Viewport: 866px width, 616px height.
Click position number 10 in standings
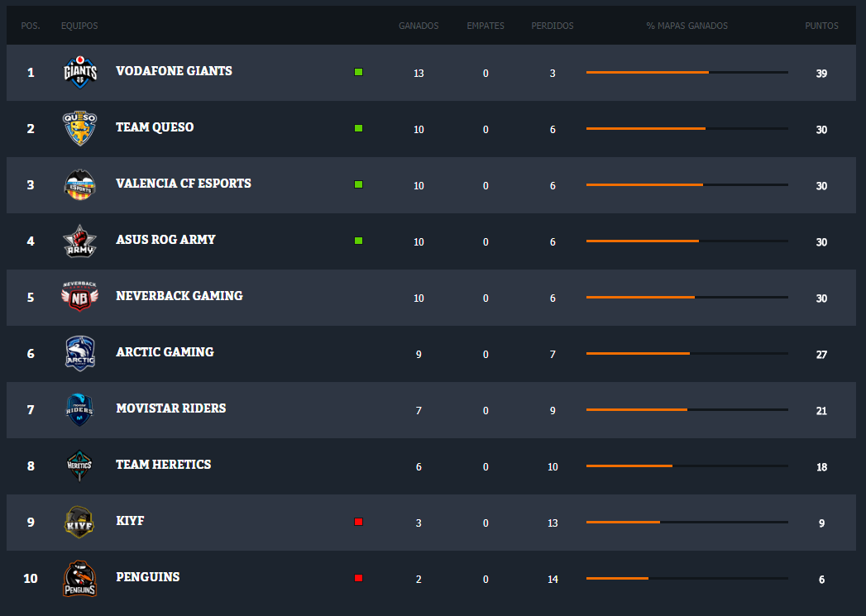click(x=31, y=579)
